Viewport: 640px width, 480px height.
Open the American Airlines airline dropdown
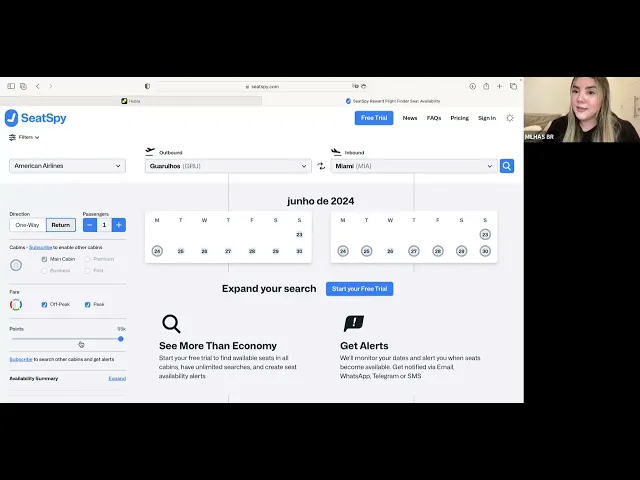click(67, 166)
